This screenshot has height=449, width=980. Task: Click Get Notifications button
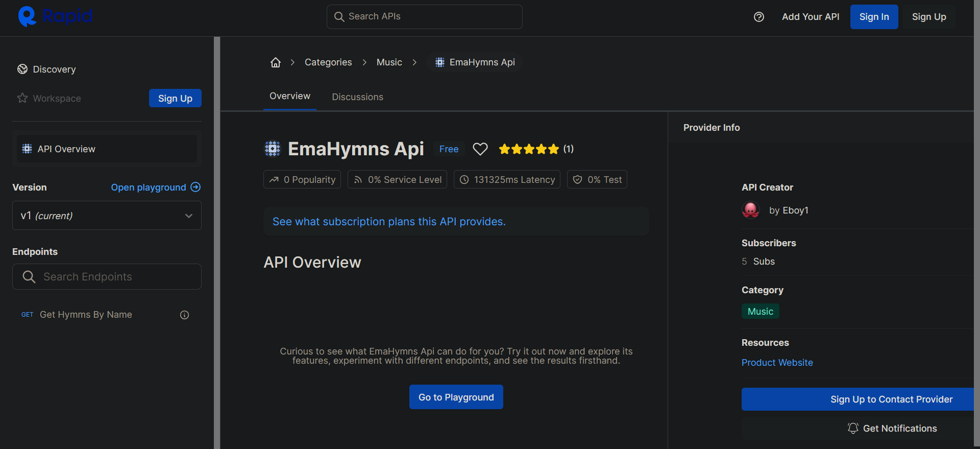click(857, 428)
